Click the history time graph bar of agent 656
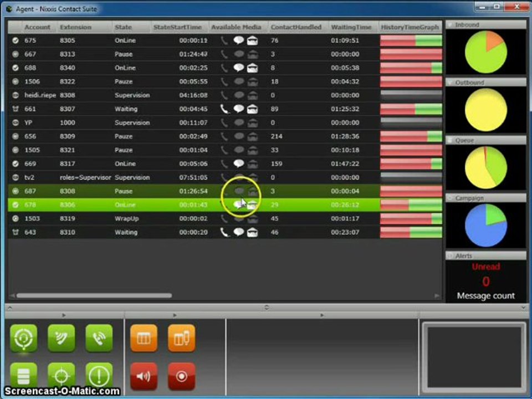This screenshot has height=399, width=532. point(411,136)
